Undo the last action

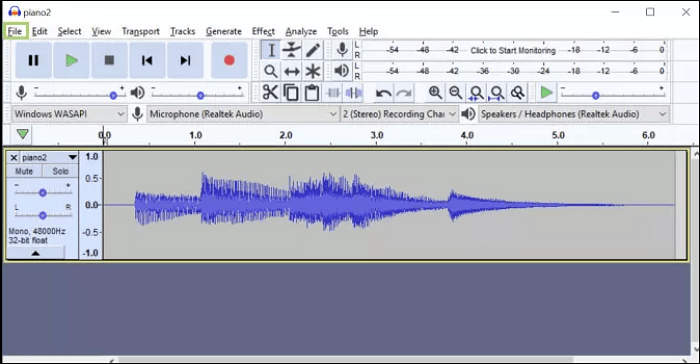click(x=383, y=93)
